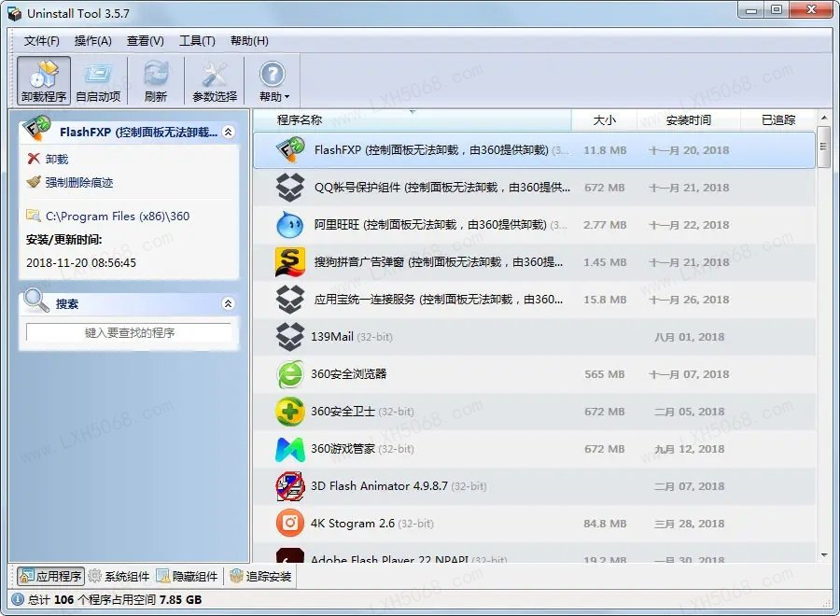Click the Uninstall Tool title bar app icon

tap(15, 13)
